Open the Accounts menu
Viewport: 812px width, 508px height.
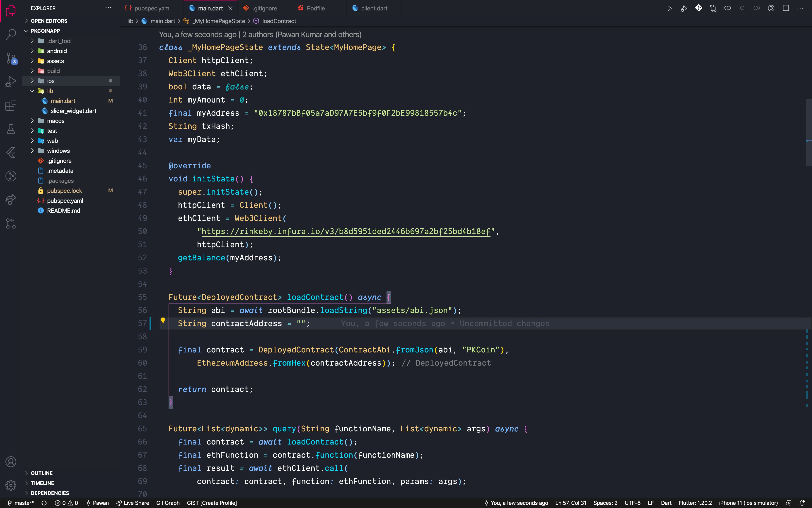point(11,462)
